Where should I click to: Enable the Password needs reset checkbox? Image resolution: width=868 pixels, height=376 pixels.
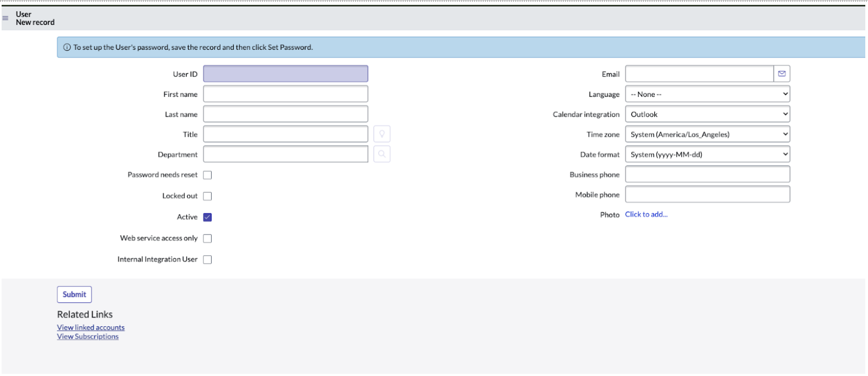click(207, 175)
